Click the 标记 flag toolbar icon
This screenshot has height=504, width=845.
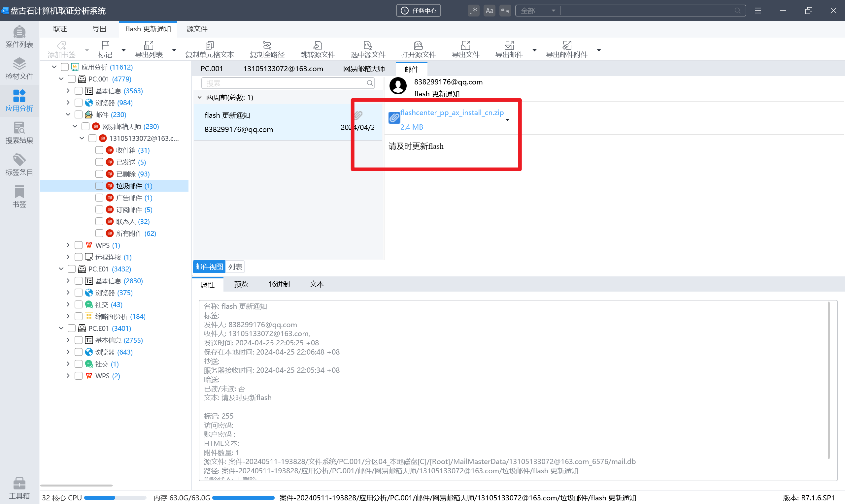click(105, 49)
